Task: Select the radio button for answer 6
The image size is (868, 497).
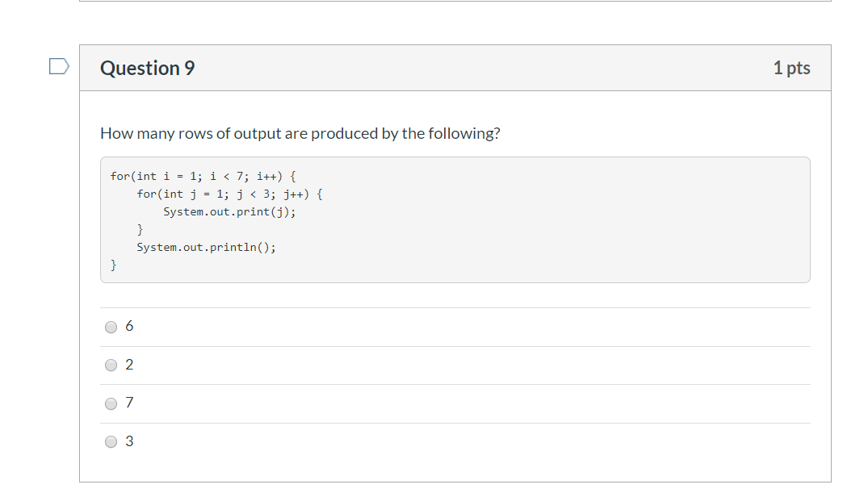Action: pyautogui.click(x=111, y=327)
